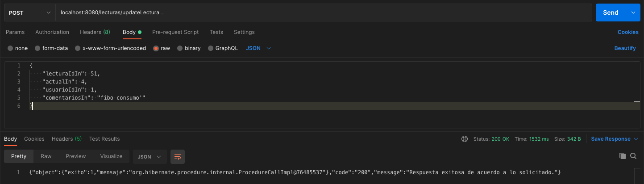
Task: Click the editor vertical scrollbar
Action: point(637,96)
